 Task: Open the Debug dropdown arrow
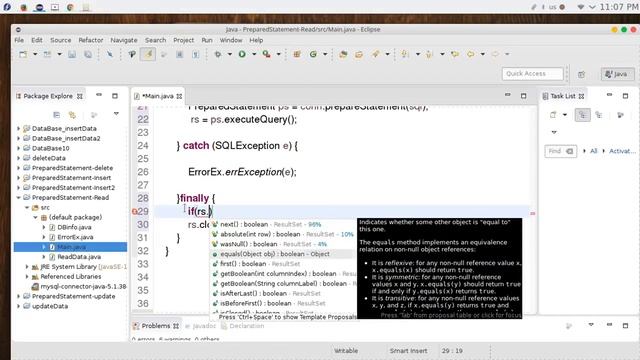tap(229, 54)
